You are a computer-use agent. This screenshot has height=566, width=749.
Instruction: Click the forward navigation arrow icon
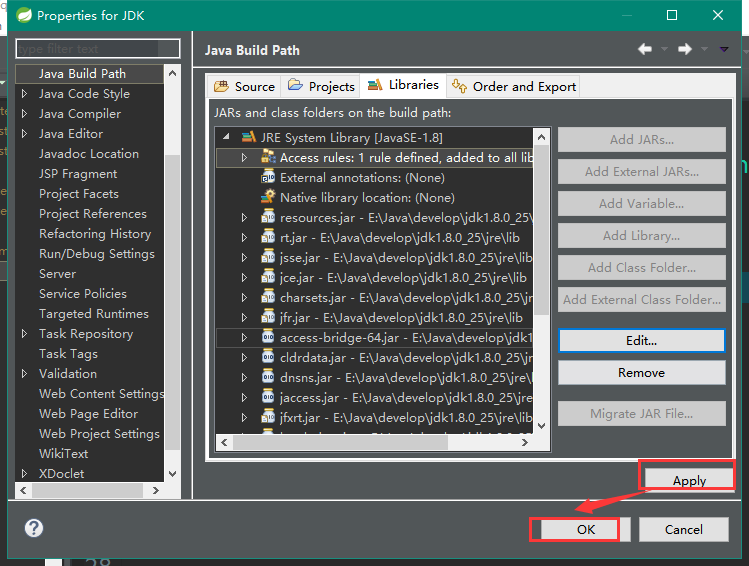click(685, 49)
